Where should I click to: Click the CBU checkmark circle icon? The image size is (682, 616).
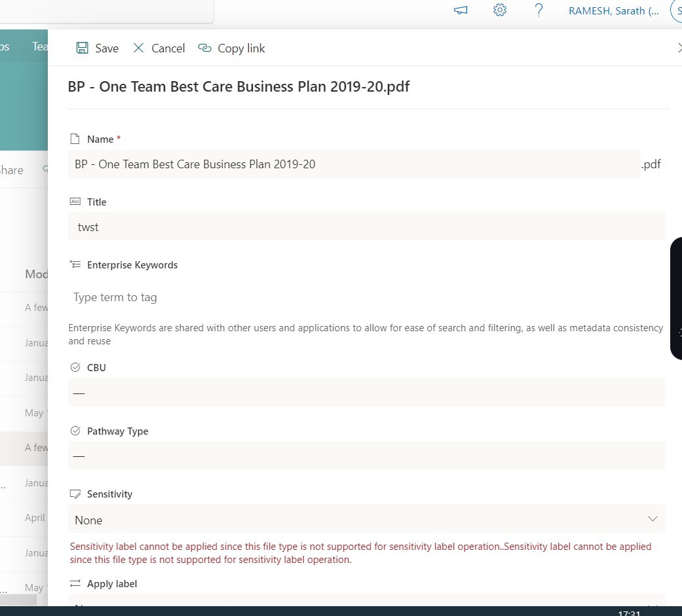[x=75, y=367]
